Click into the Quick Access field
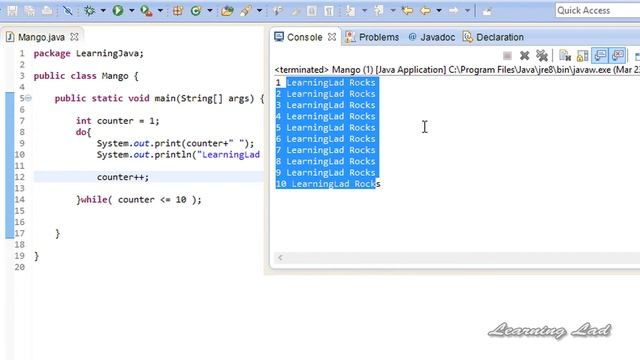 (x=597, y=10)
